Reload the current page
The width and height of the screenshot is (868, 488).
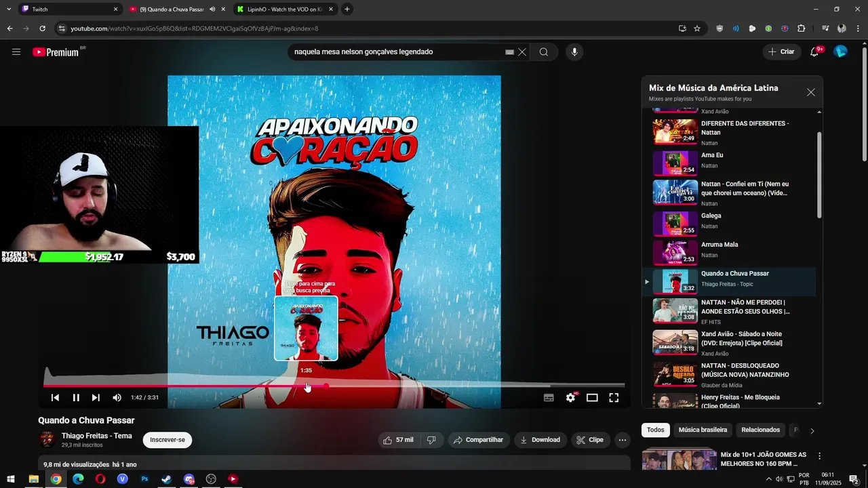click(x=42, y=28)
